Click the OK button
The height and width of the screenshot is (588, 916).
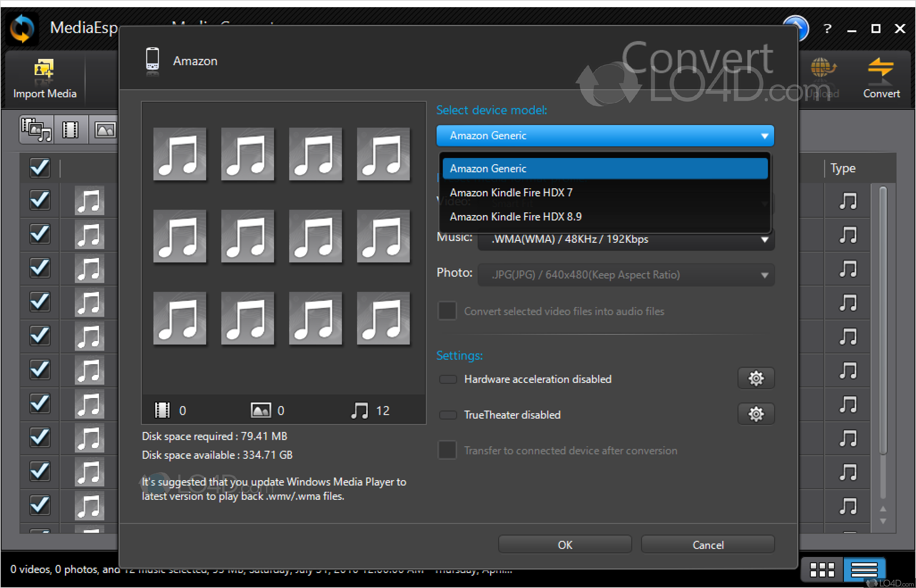coord(565,544)
